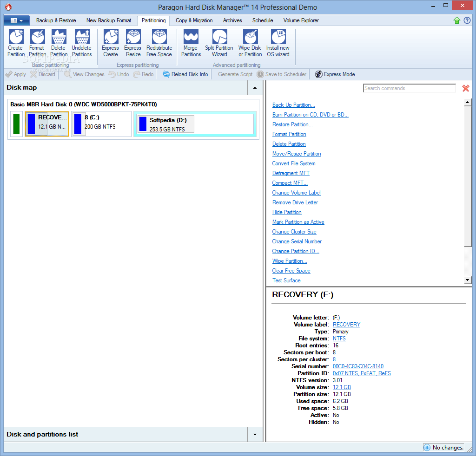476x456 pixels.
Task: Click the Discard changes button
Action: 43,74
